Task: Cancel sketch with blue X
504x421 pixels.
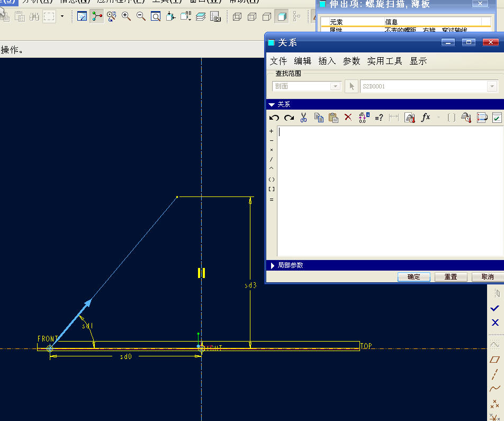Action: pos(495,323)
